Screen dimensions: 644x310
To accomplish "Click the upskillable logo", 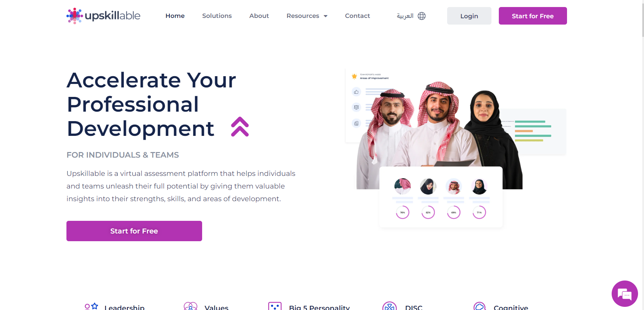I will (103, 16).
